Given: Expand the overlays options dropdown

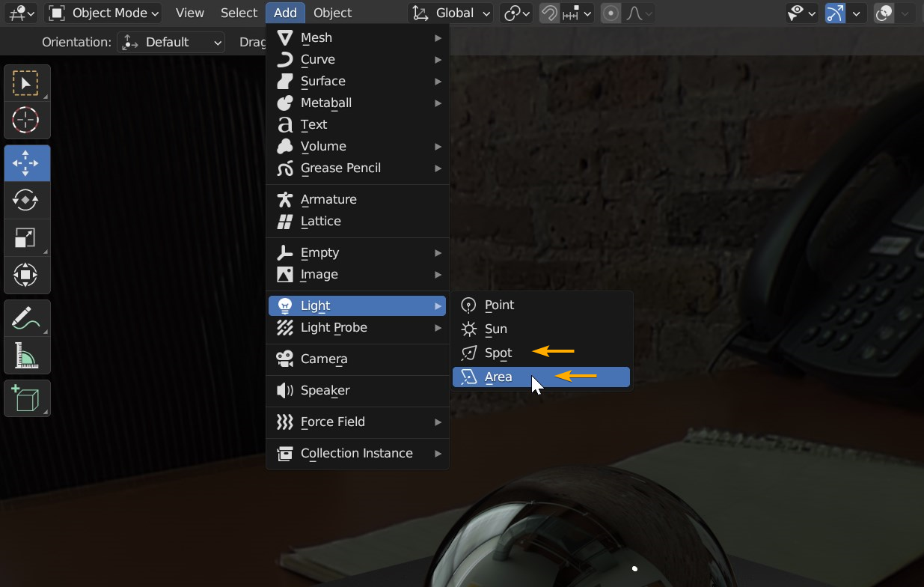Looking at the screenshot, I should coord(905,13).
